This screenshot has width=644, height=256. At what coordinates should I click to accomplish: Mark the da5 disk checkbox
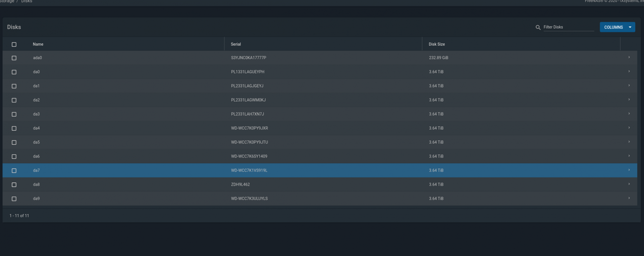(x=14, y=143)
